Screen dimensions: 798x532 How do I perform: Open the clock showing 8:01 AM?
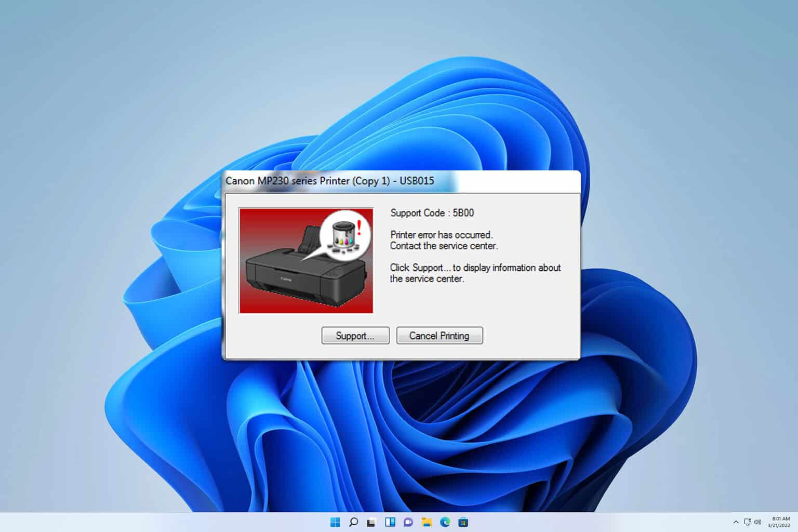pos(780,522)
